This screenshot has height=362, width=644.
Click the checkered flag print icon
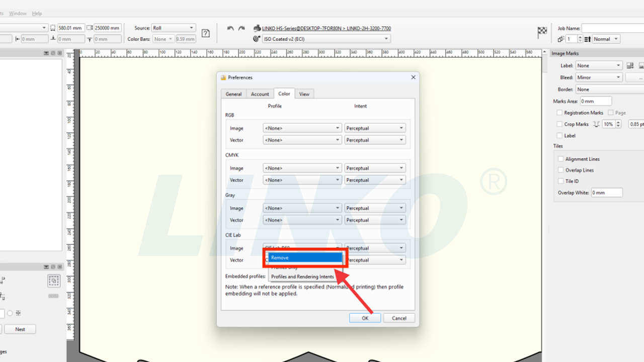[542, 33]
